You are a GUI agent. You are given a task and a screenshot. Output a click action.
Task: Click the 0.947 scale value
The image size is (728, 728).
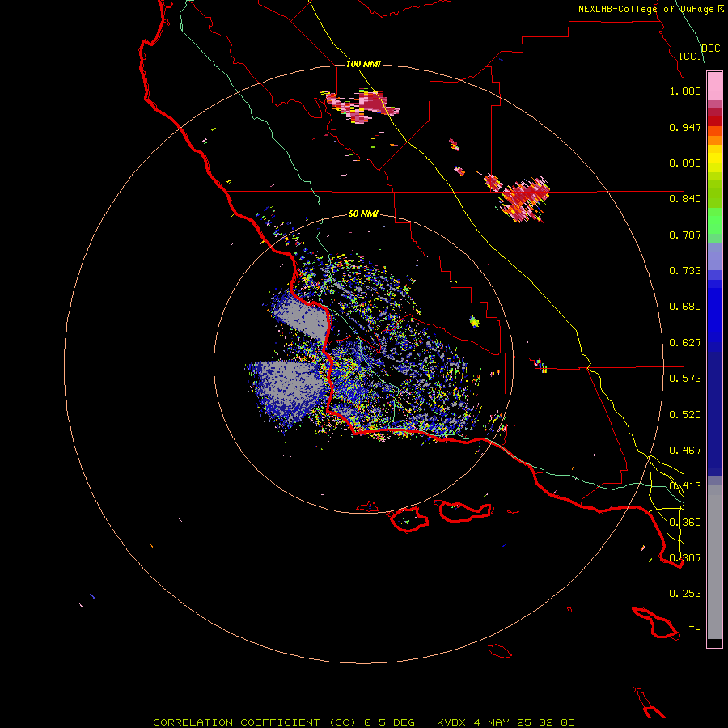(x=685, y=127)
